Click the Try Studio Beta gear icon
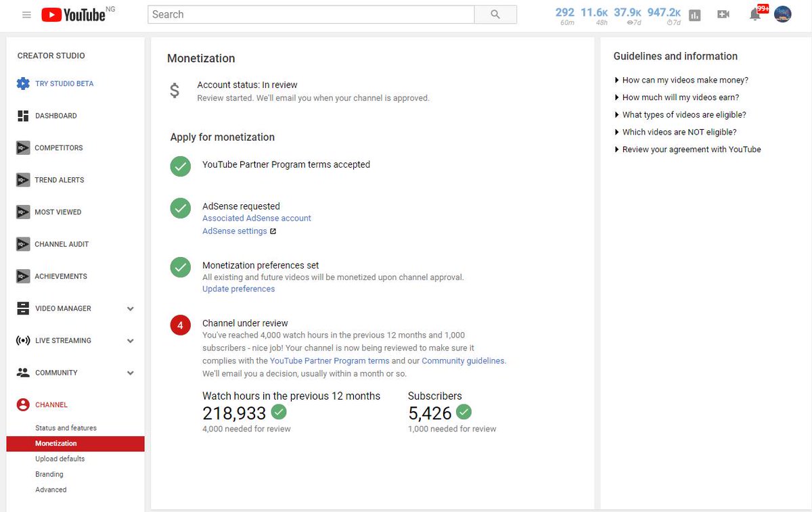 [23, 84]
